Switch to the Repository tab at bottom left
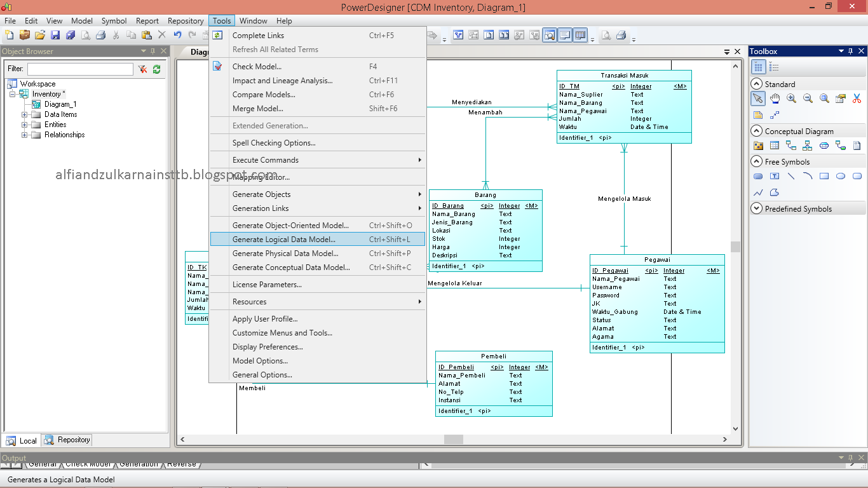The width and height of the screenshot is (868, 488). (x=66, y=440)
